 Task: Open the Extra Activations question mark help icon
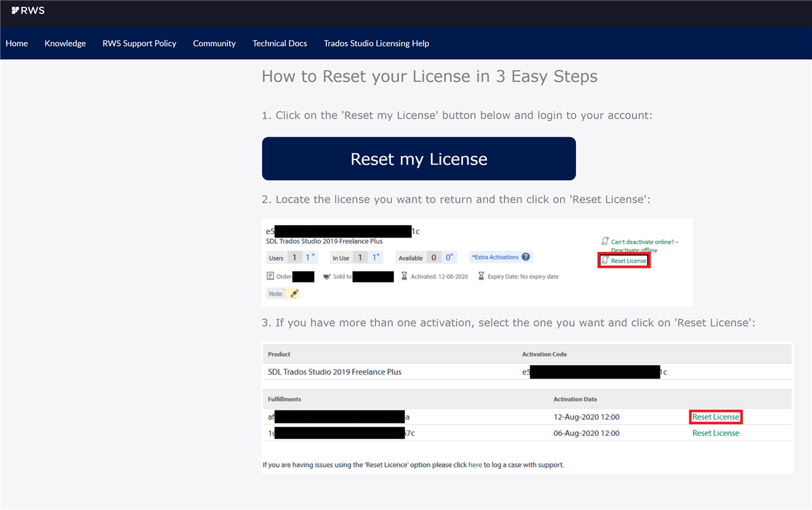(525, 257)
